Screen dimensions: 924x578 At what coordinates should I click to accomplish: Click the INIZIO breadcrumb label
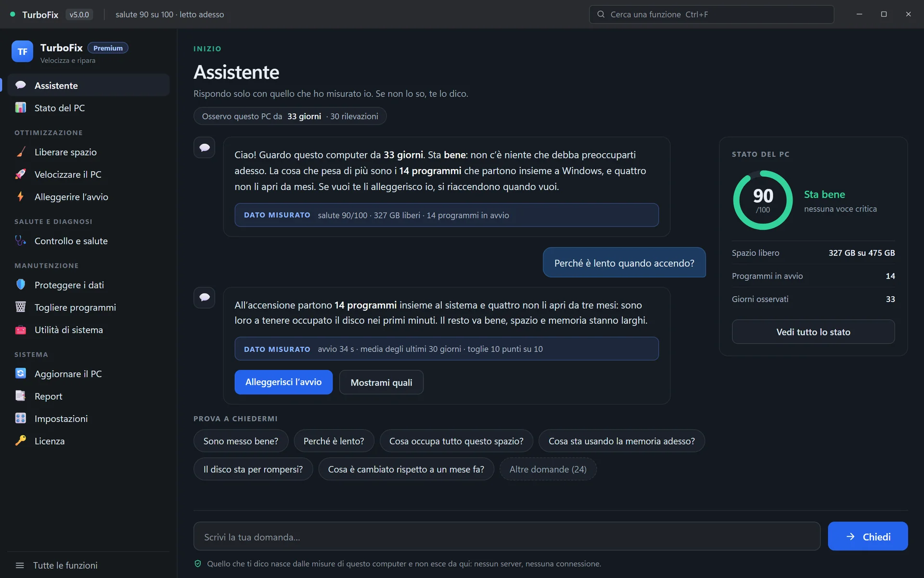point(207,49)
